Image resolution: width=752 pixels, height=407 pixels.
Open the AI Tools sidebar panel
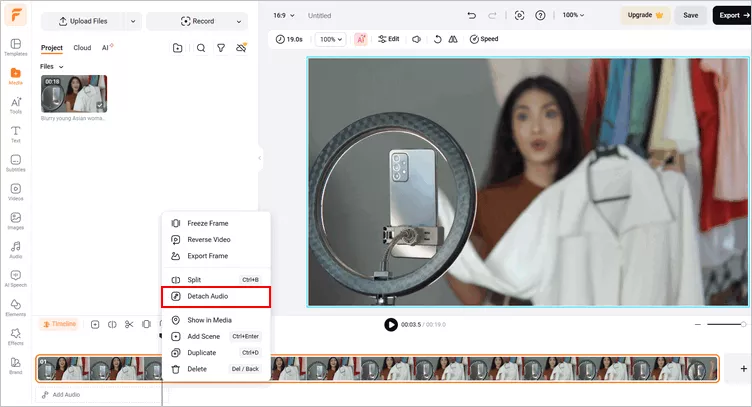15,105
